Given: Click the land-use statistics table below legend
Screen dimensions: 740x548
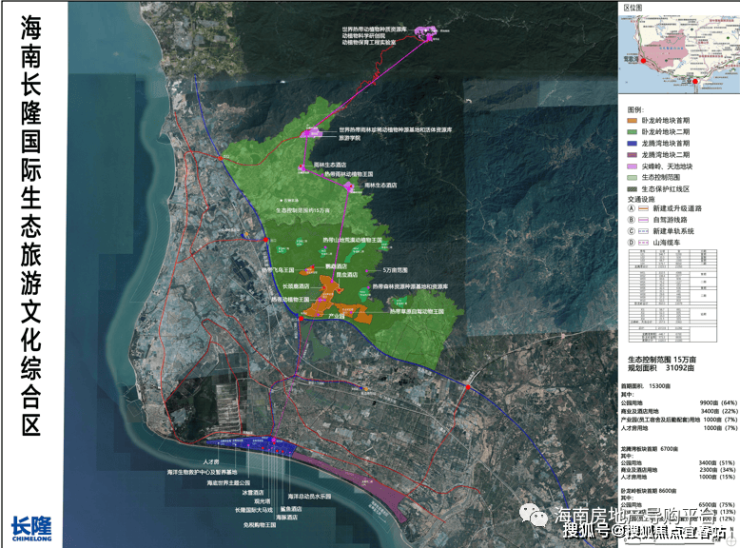Looking at the screenshot, I should click(x=673, y=296).
